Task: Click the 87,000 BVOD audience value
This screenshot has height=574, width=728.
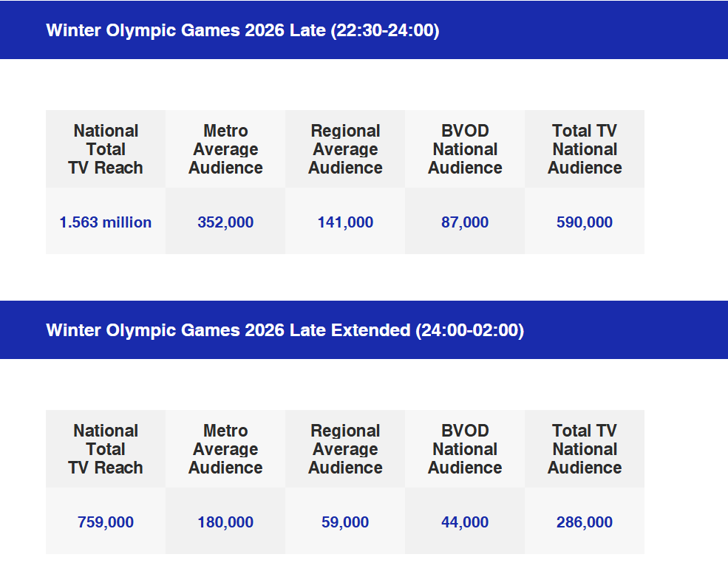Action: pyautogui.click(x=465, y=222)
